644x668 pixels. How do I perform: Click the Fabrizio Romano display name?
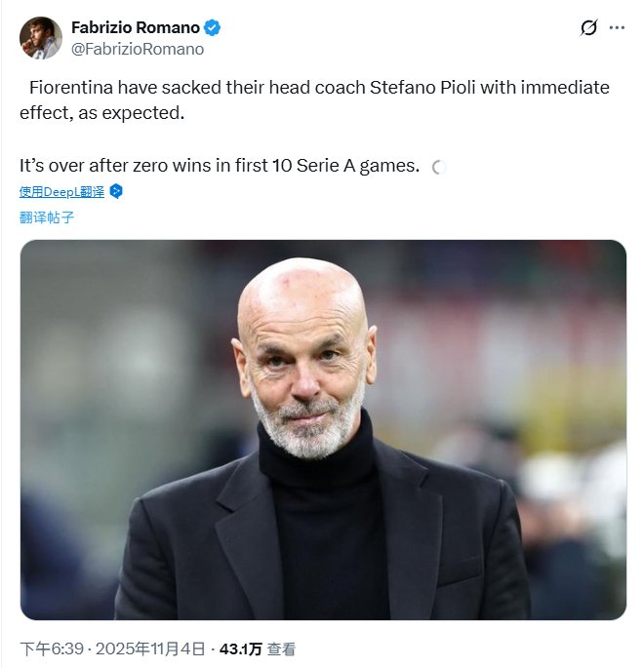pyautogui.click(x=135, y=27)
